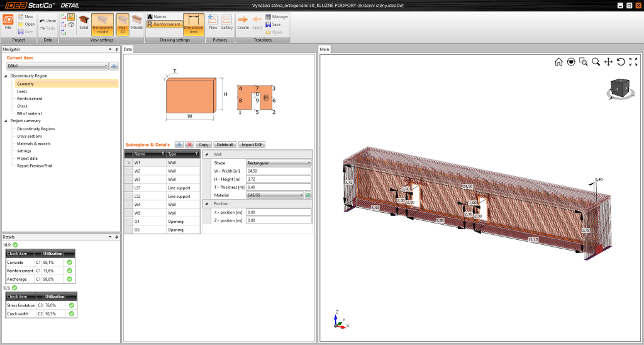Collapse the Position property group
This screenshot has height=345, width=644.
tap(206, 203)
